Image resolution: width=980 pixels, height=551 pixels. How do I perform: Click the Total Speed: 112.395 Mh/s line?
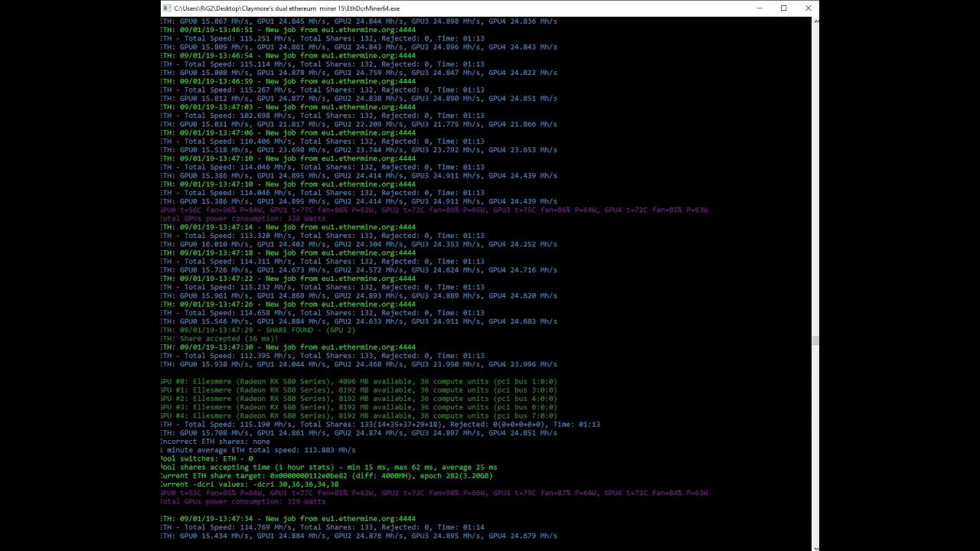point(322,356)
